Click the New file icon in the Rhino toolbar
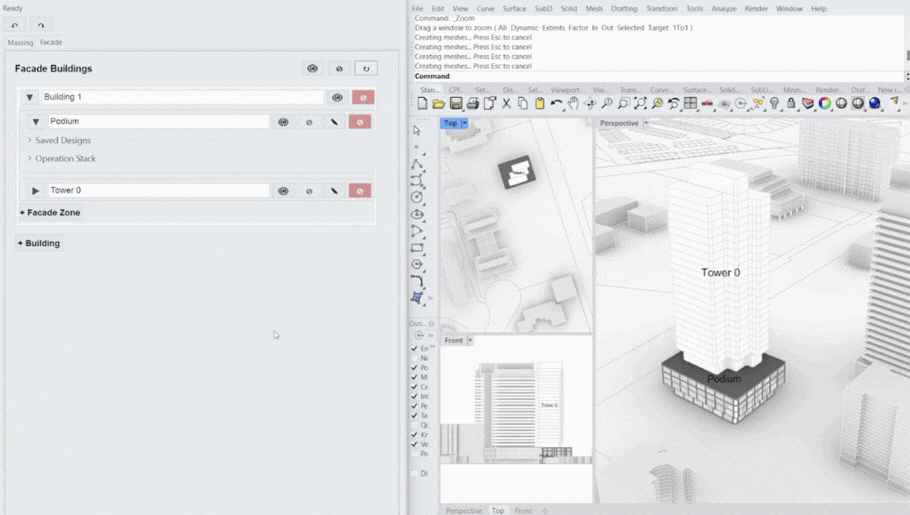The width and height of the screenshot is (910, 515). pos(422,103)
